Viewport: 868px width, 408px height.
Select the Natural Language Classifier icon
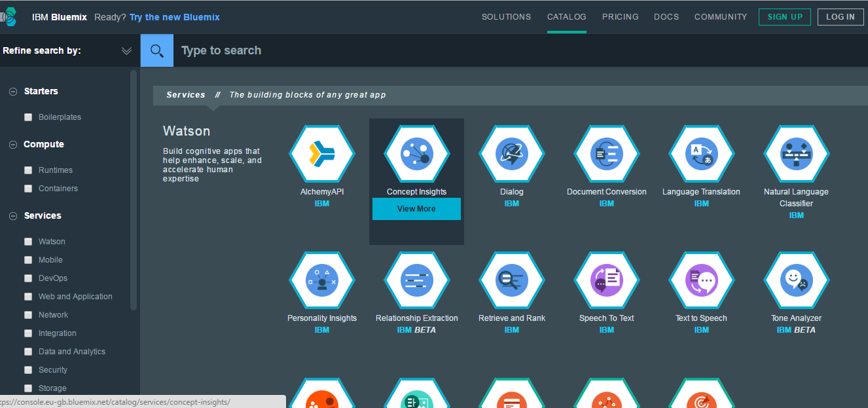coord(797,154)
